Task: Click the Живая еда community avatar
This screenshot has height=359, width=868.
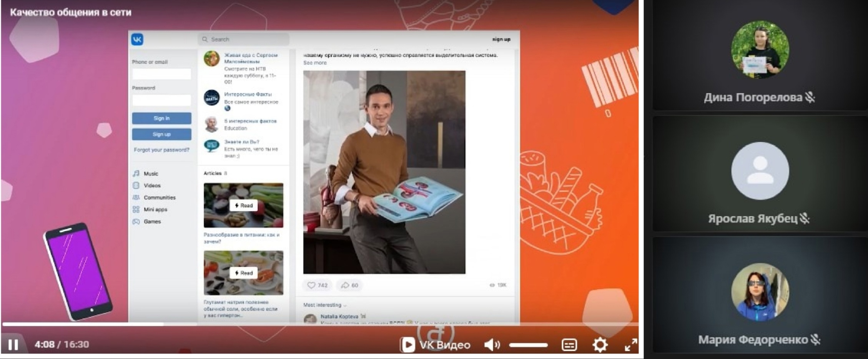Action: tap(211, 59)
